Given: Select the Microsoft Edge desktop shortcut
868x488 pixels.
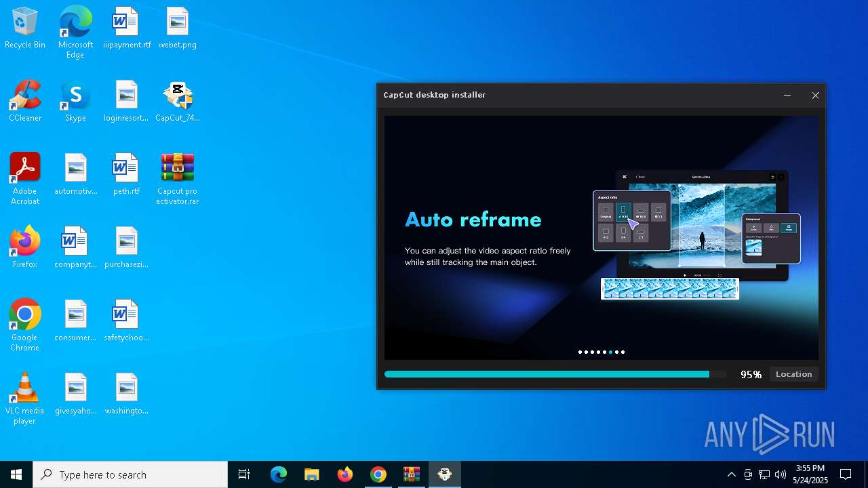Looking at the screenshot, I should click(75, 33).
